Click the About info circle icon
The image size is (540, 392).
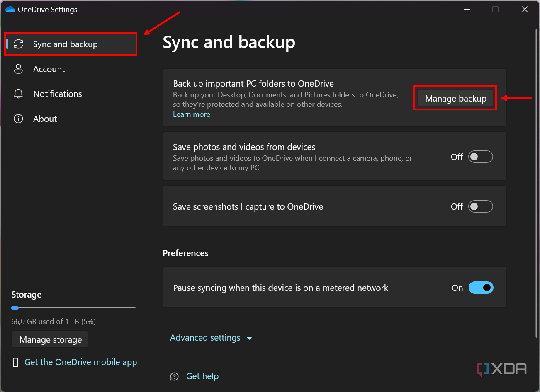[x=19, y=119]
